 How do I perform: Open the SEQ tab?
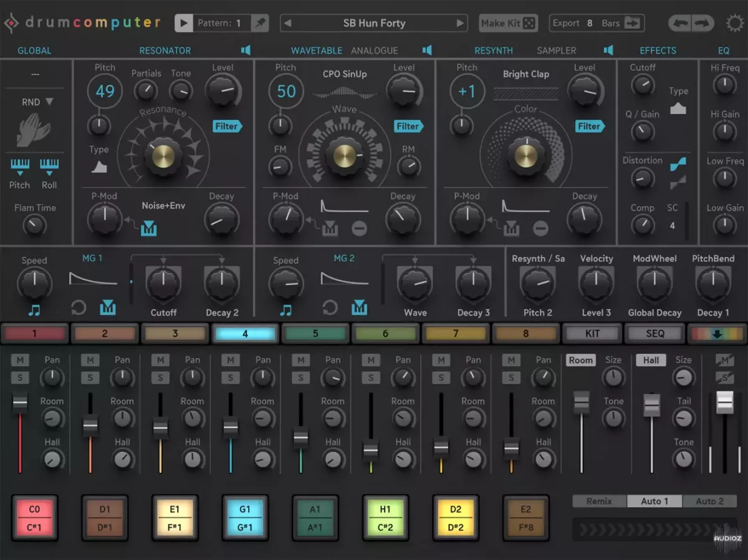(x=655, y=334)
